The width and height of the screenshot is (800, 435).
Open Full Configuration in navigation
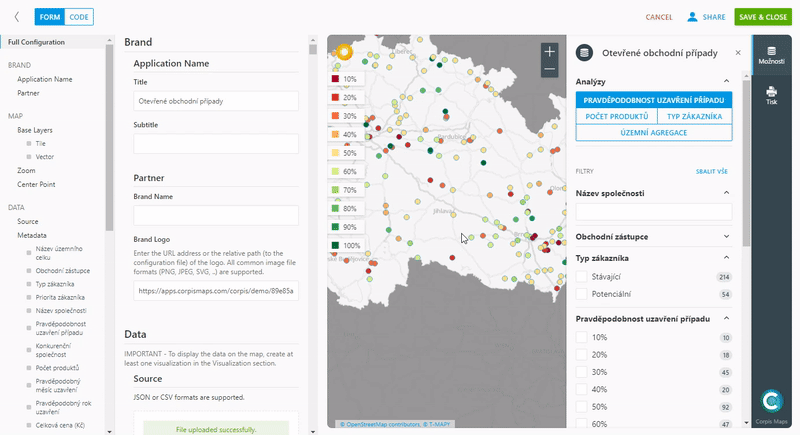pos(36,42)
